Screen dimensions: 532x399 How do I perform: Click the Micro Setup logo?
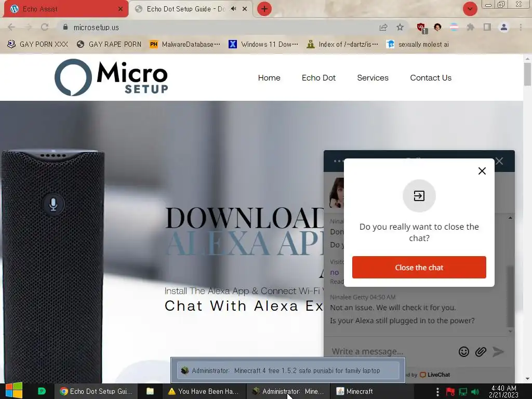111,77
